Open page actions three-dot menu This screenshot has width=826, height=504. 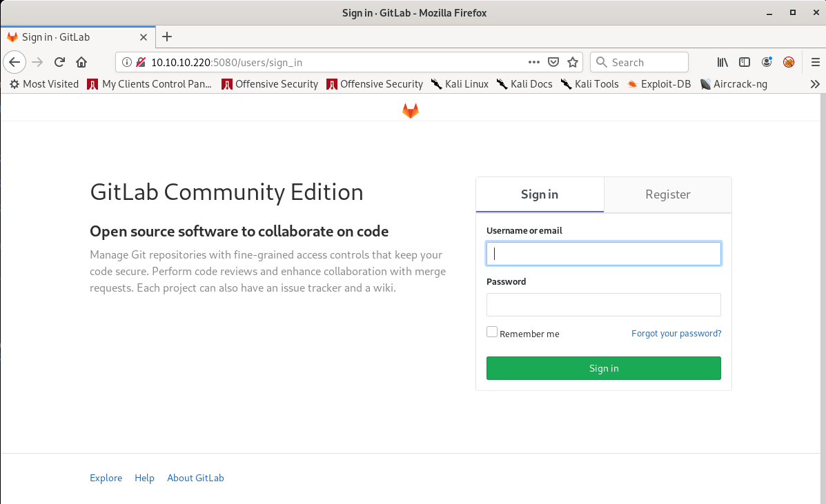[x=533, y=62]
